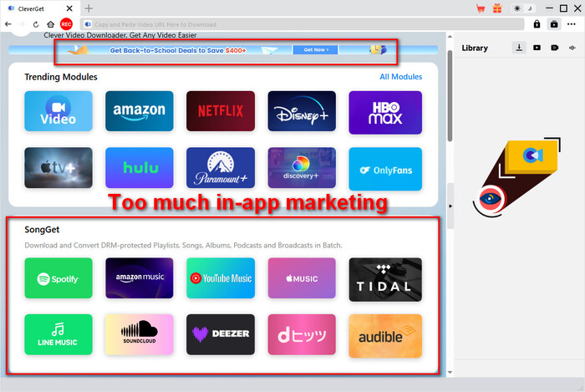Click the scrollbar up arrow

(450, 37)
